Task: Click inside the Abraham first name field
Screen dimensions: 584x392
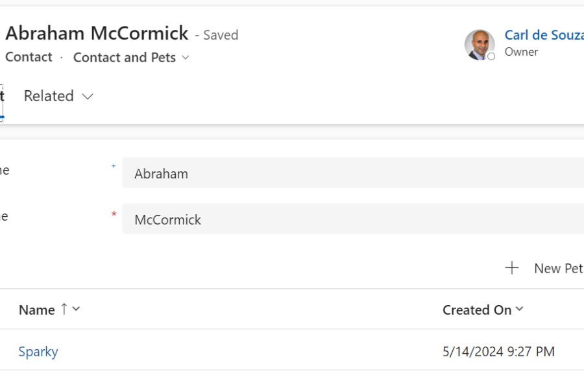Action: [x=260, y=173]
